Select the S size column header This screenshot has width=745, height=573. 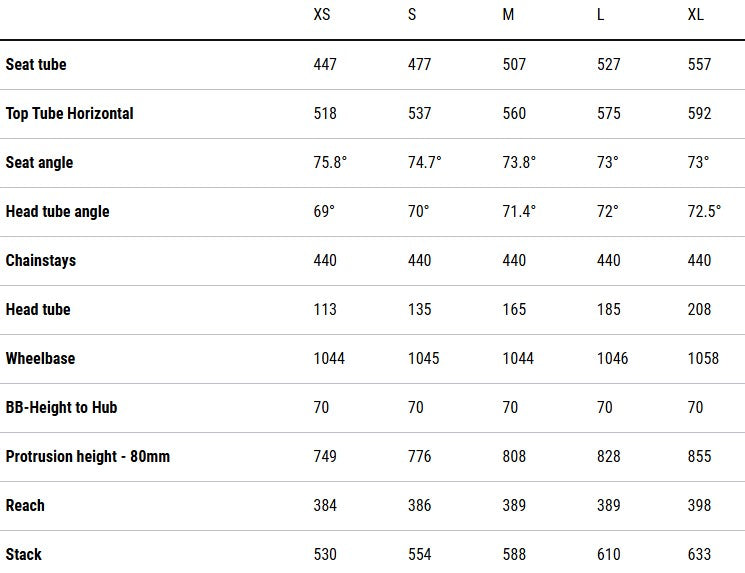click(413, 15)
